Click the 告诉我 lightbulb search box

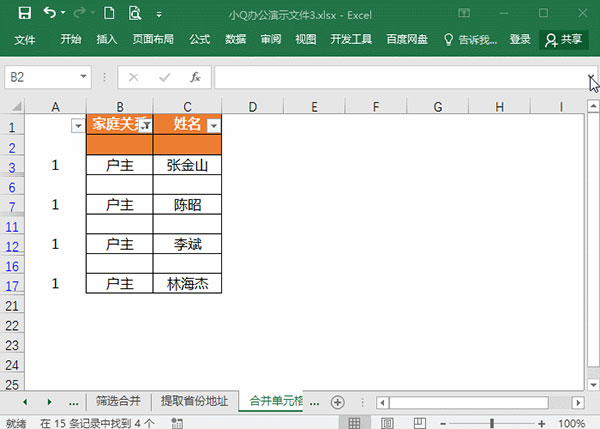coord(470,39)
